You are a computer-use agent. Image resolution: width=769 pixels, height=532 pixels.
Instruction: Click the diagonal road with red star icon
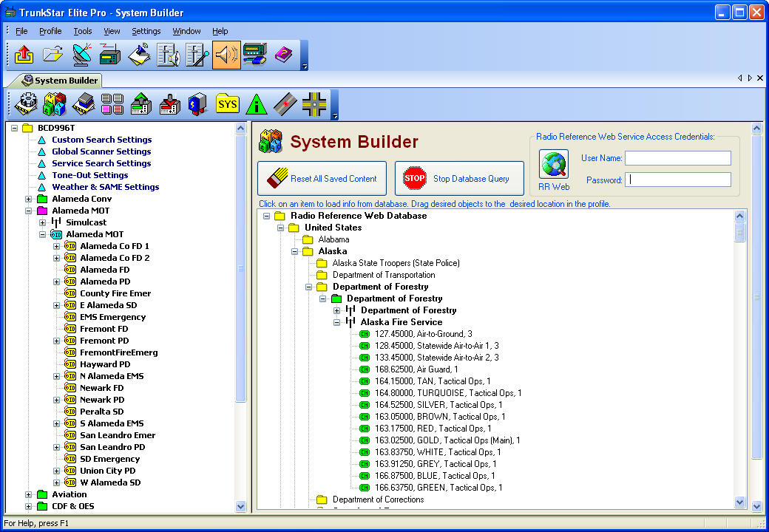pyautogui.click(x=285, y=104)
